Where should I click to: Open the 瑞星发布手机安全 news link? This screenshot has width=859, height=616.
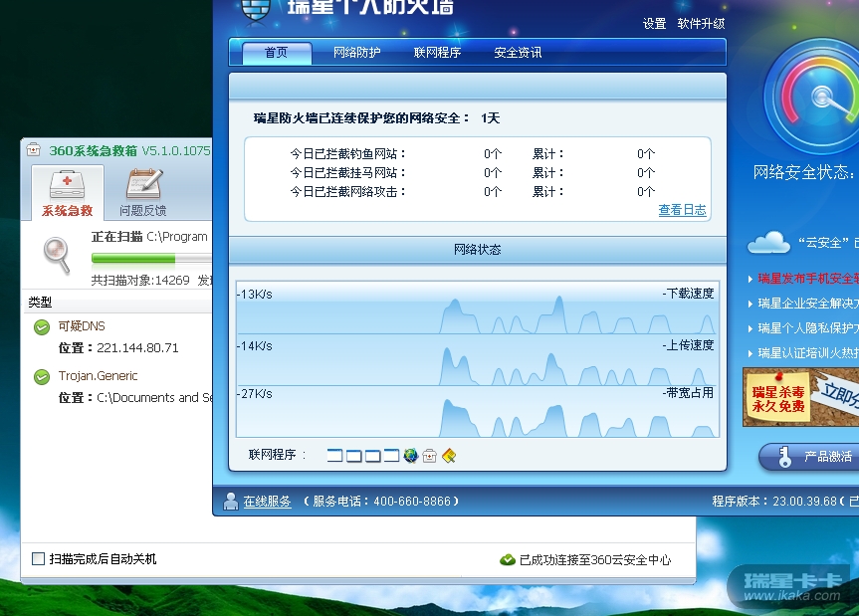tap(808, 279)
